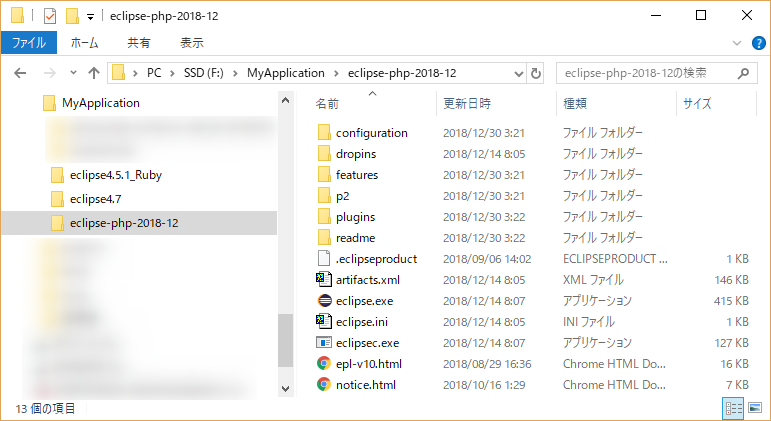771x421 pixels.
Task: Click the 13 個の項目 status bar text
Action: 45,408
